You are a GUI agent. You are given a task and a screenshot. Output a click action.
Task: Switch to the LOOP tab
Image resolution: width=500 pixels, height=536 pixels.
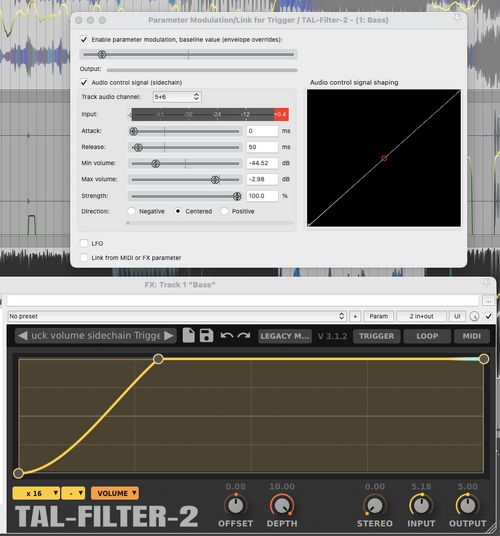427,336
